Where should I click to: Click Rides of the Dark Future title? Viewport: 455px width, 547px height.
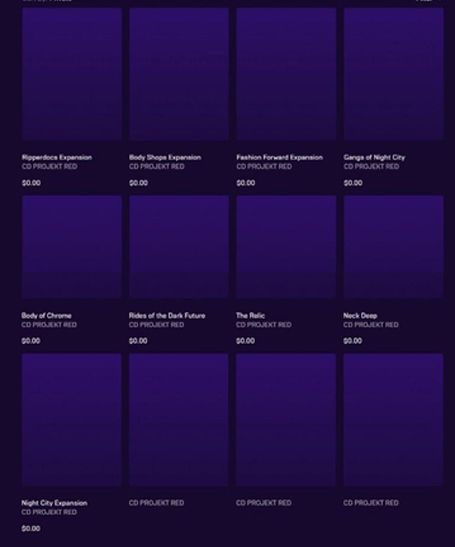167,316
